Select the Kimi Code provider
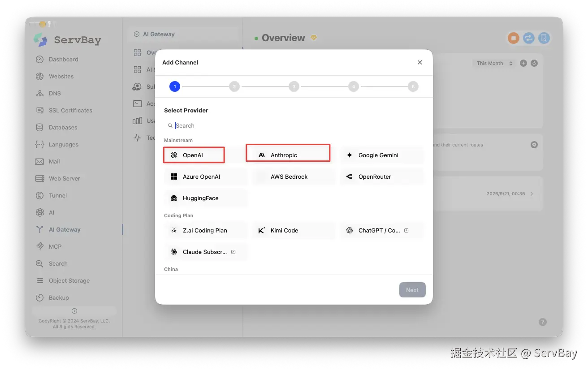This screenshot has height=370, width=588. click(x=294, y=230)
